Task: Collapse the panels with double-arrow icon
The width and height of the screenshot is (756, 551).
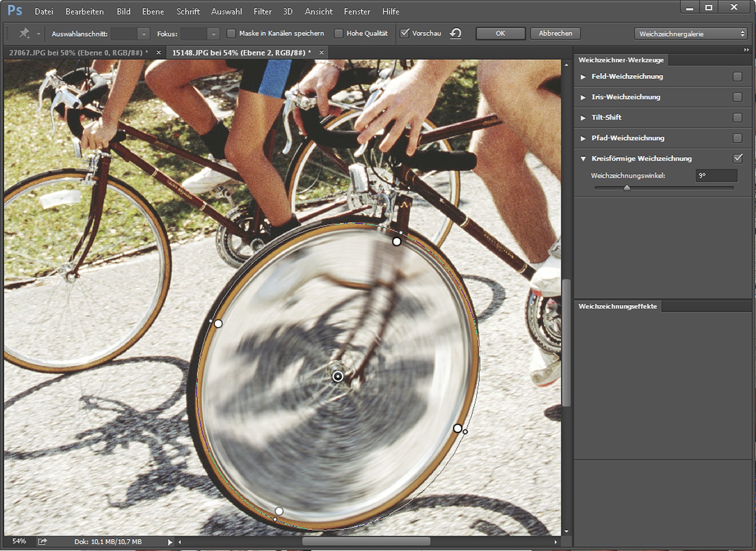Action: click(746, 50)
